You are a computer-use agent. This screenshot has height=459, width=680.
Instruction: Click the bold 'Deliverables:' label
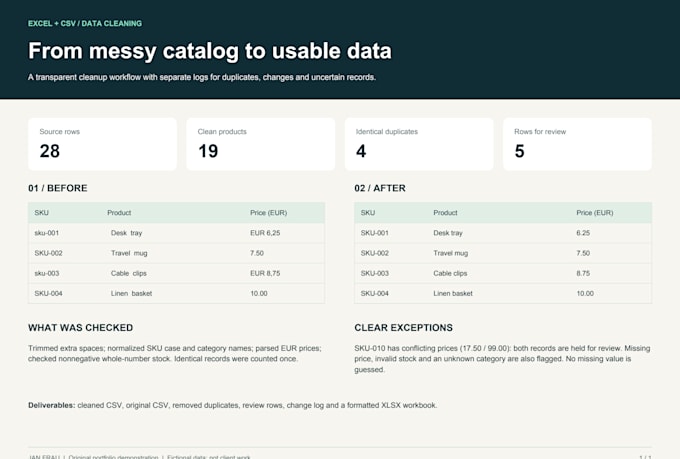pyautogui.click(x=52, y=405)
